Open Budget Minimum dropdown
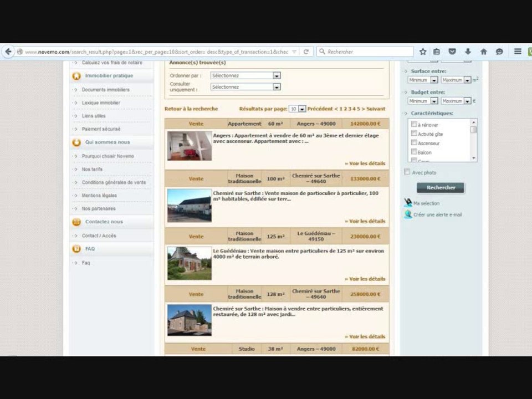Image resolution: width=532 pixels, height=399 pixels. [x=423, y=101]
